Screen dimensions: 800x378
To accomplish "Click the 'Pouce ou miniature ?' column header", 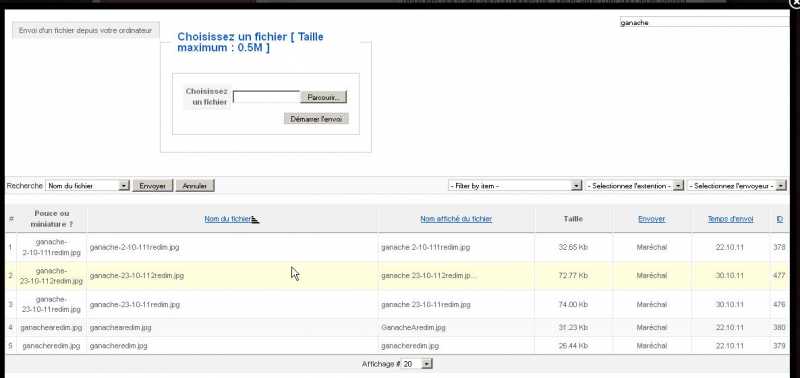I will pyautogui.click(x=52, y=219).
